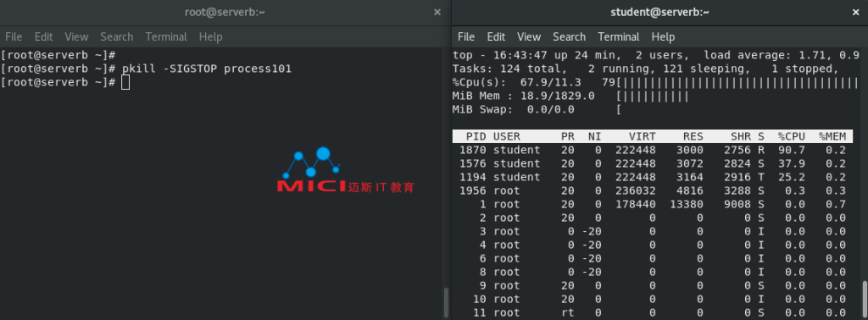The height and width of the screenshot is (320, 868).
Task: Click the -20 nice value of PID 3
Action: (591, 232)
